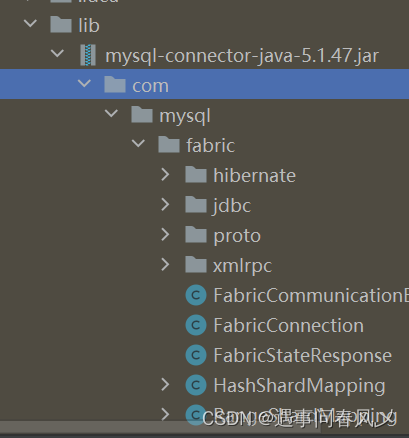Select the mysql package label

[x=185, y=116]
